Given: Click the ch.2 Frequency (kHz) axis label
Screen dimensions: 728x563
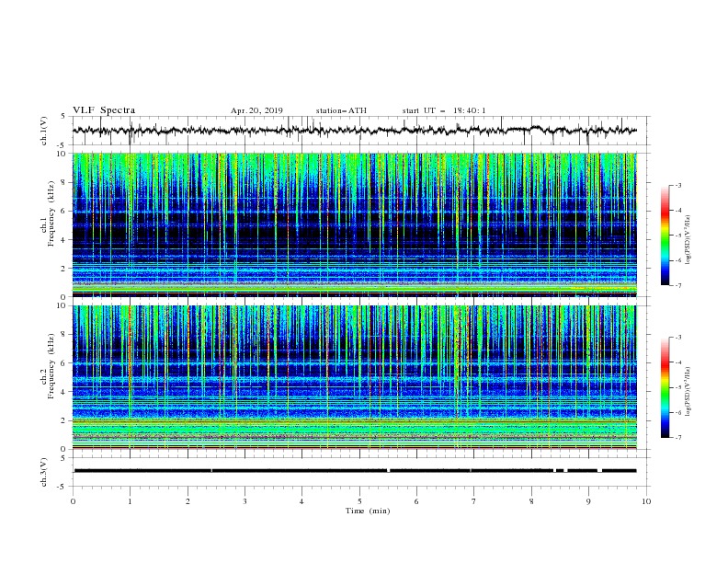Looking at the screenshot, I should click(x=48, y=366).
